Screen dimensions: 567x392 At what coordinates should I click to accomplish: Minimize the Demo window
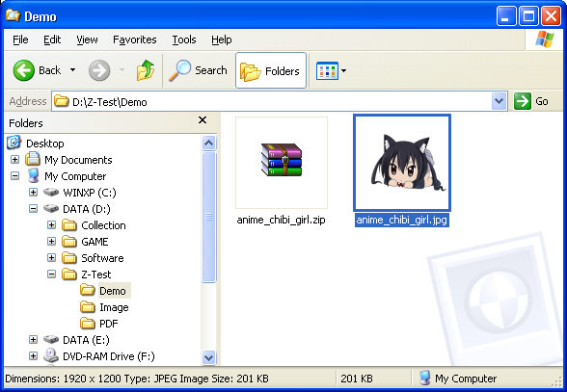506,16
